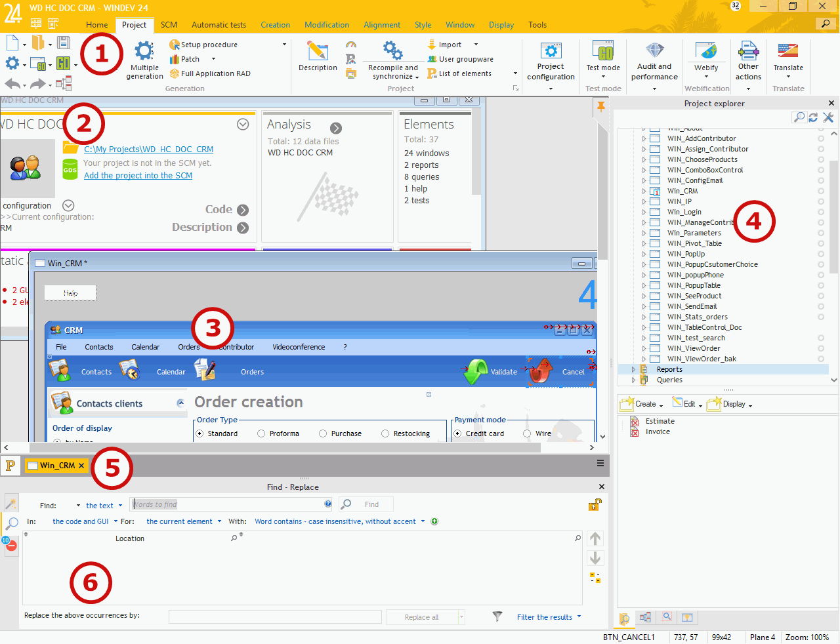
Task: Open the Videoconference menu in CRM window
Action: pos(299,347)
